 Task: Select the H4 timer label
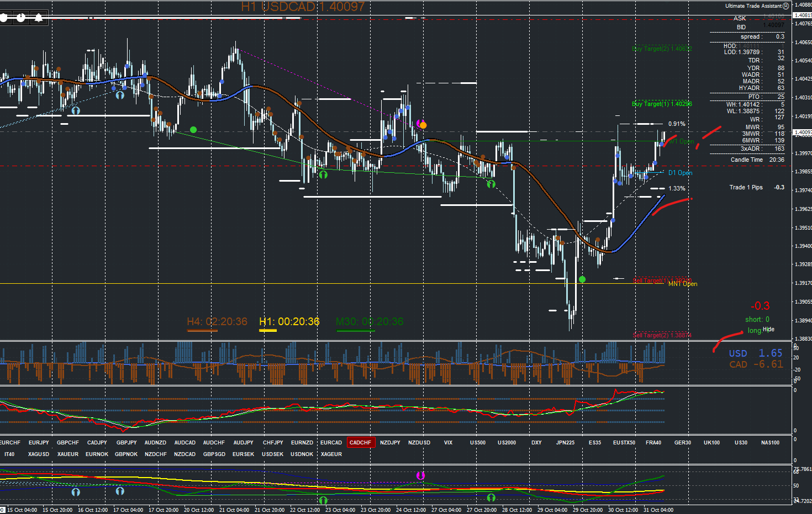217,321
